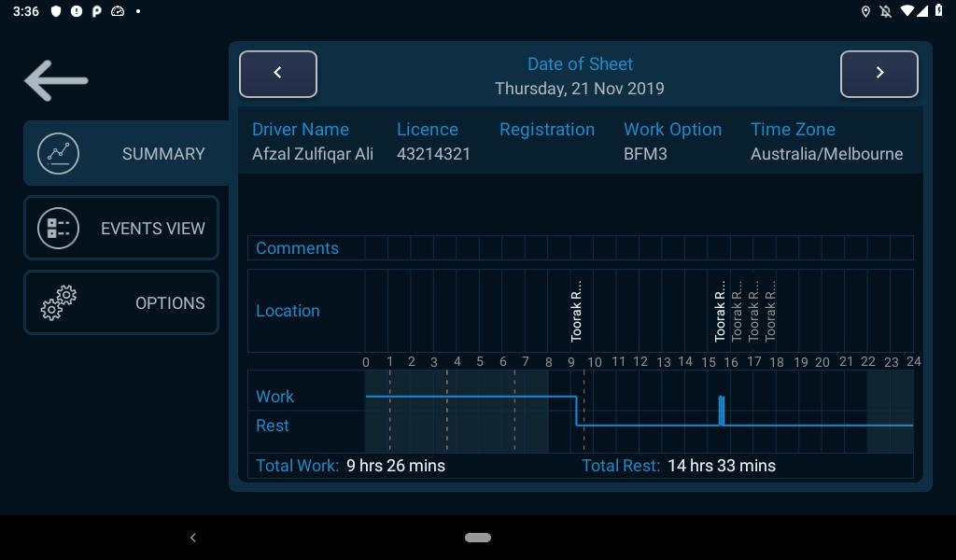
Task: Go to the previous sheet date
Action: point(278,74)
